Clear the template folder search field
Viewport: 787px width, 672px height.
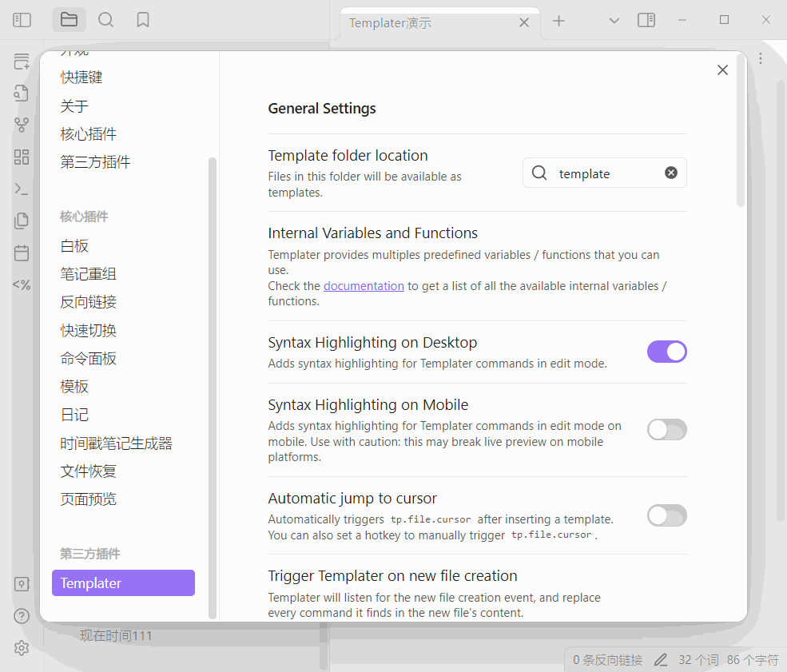[671, 173]
